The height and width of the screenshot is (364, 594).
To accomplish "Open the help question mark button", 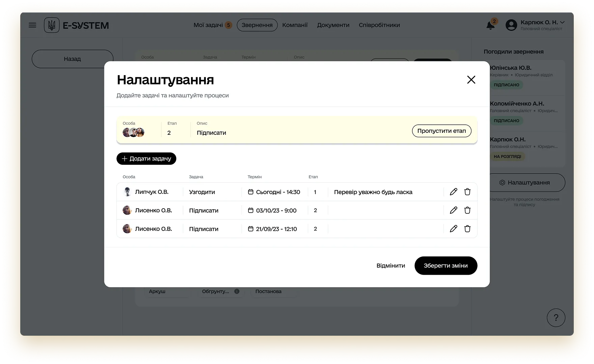I will click(556, 317).
